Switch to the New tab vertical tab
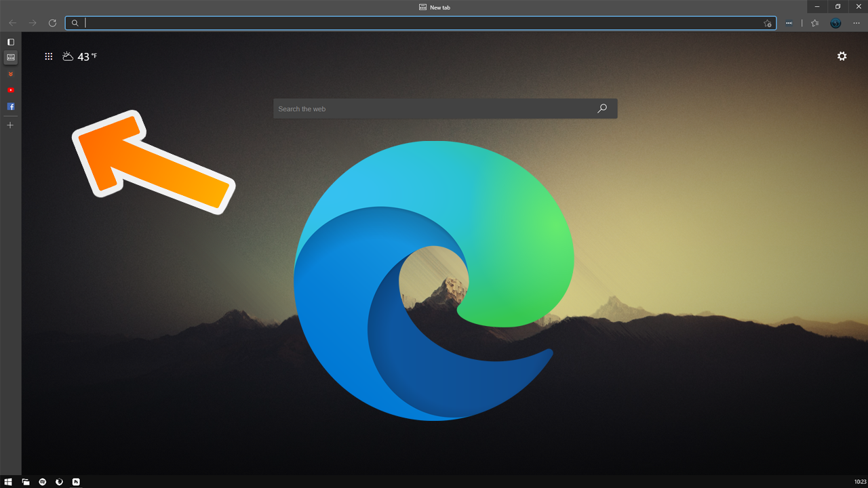The image size is (868, 488). click(11, 58)
